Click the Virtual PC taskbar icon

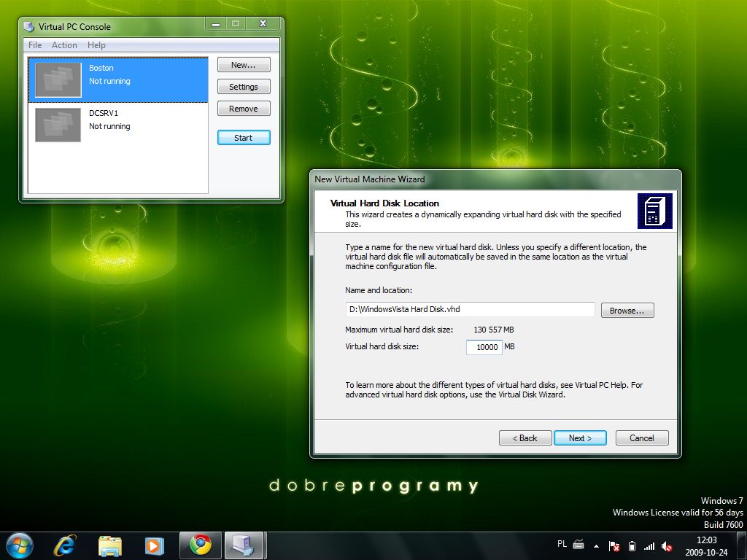(244, 545)
